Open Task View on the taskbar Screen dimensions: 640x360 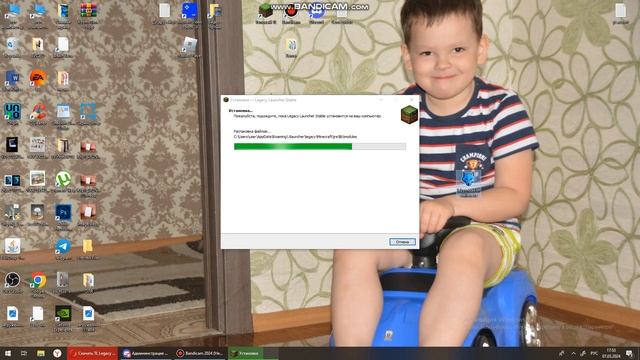(24, 353)
